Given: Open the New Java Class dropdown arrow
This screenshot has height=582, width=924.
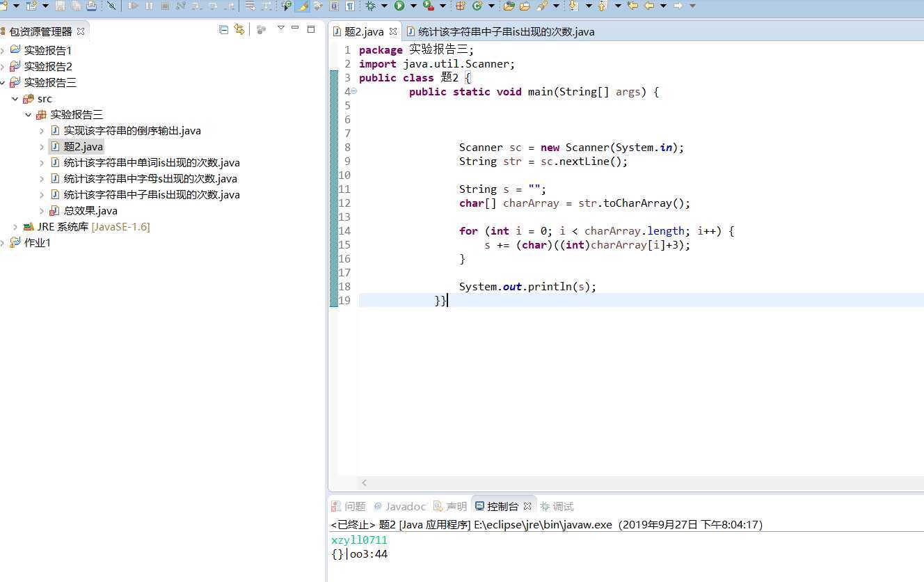Looking at the screenshot, I should click(491, 6).
